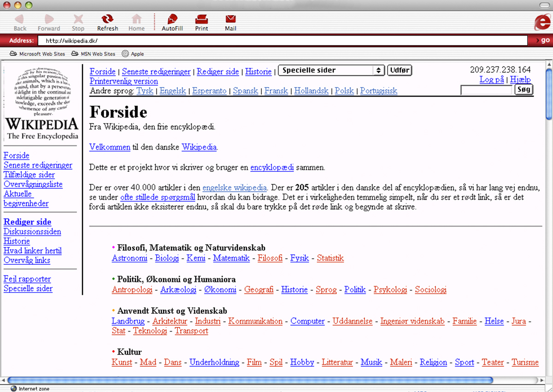Choose Rediger side in top navigation
Image resolution: width=553 pixels, height=392 pixels.
pos(218,71)
